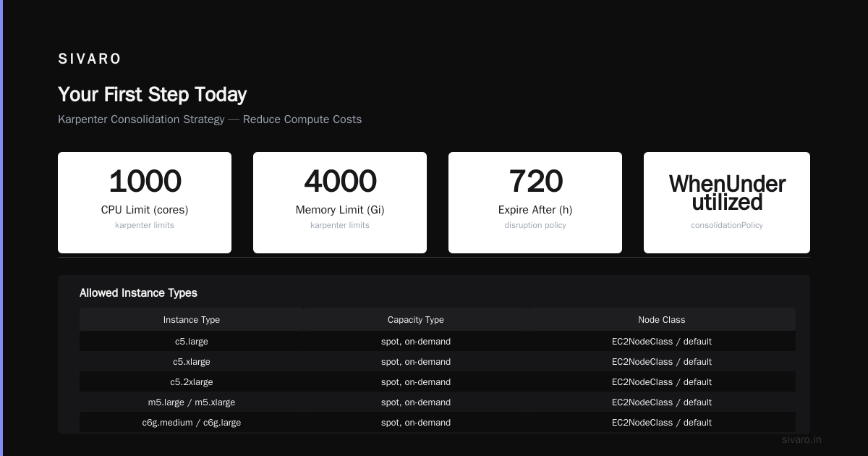Click capacity type in the c5.2xlarge row

point(416,381)
